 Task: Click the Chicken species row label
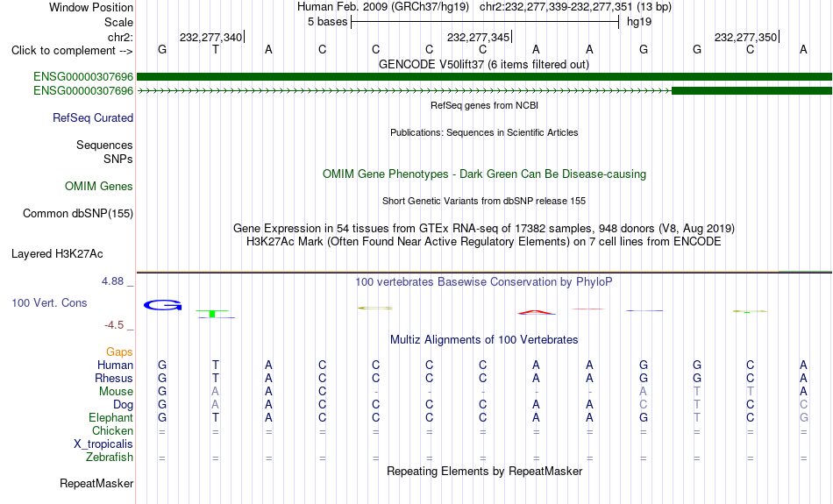[112, 430]
